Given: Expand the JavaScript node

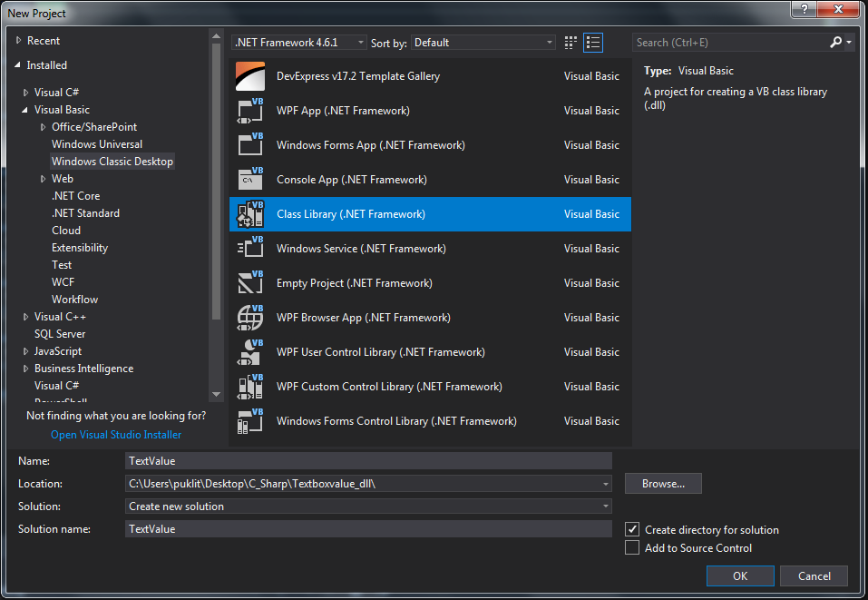Looking at the screenshot, I should coord(25,351).
